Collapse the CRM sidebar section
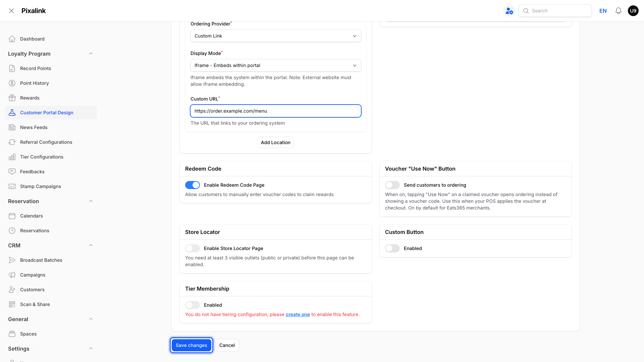The height and width of the screenshot is (362, 644). pyautogui.click(x=91, y=245)
